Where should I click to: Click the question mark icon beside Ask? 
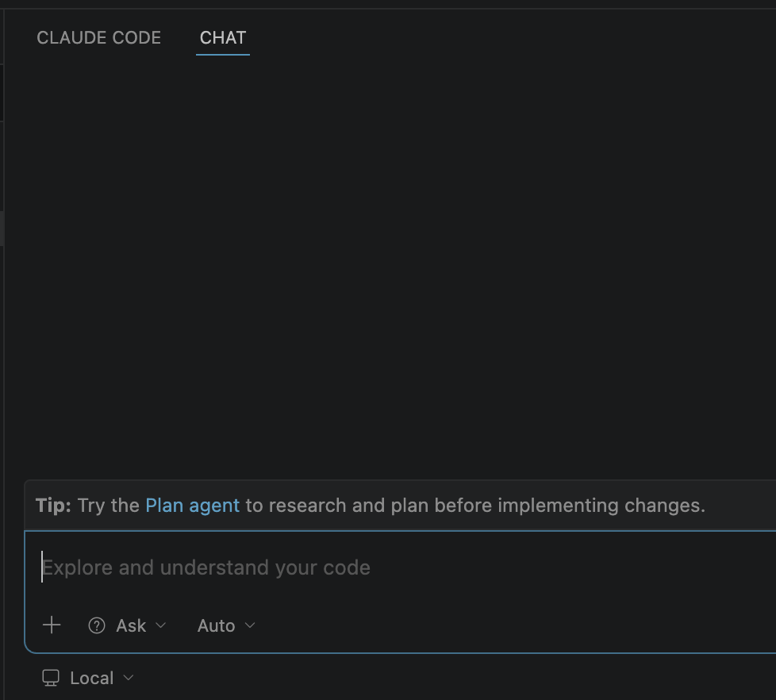(x=97, y=625)
